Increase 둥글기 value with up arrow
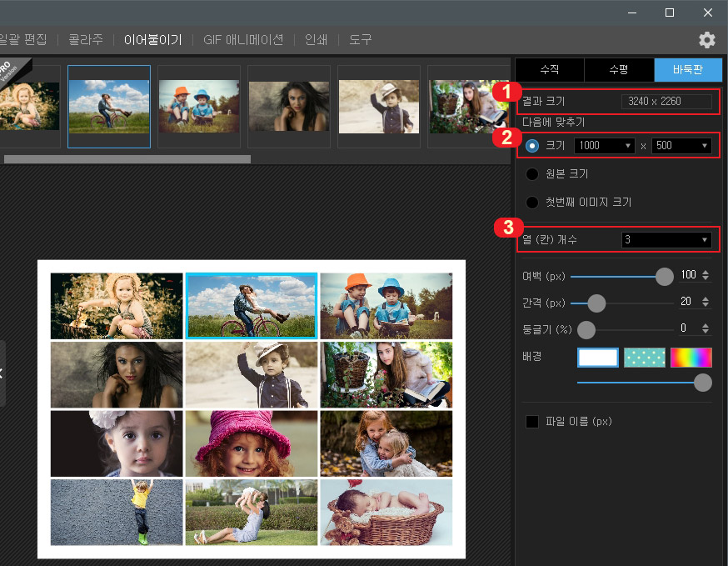The image size is (728, 566). 706,326
